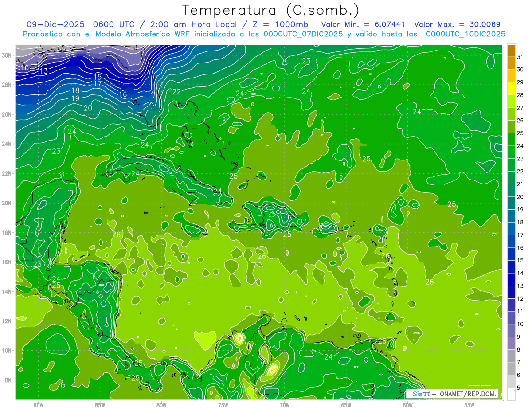532x411 pixels.
Task: Click the yellow legend swatch between 28 and 29
Action: pos(511,89)
